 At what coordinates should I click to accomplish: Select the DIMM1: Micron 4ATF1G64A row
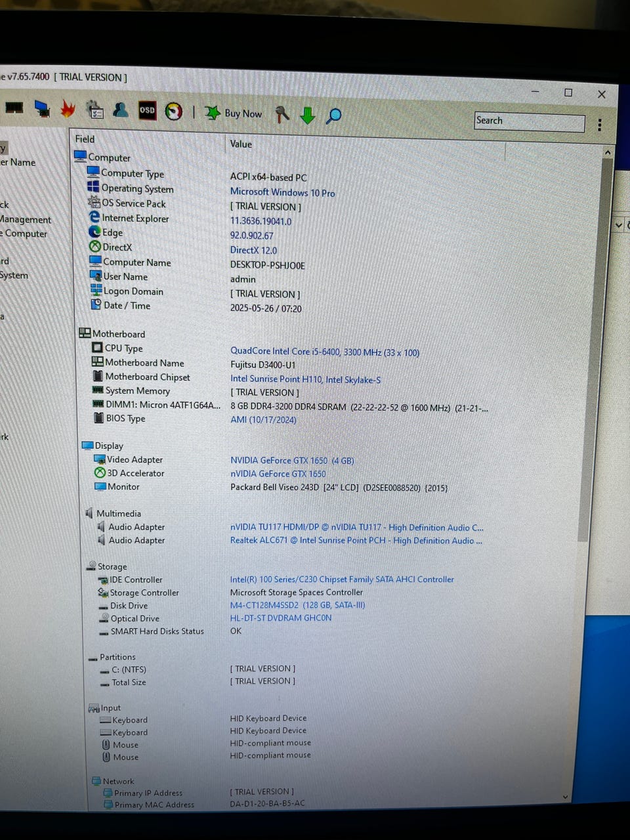[291, 406]
